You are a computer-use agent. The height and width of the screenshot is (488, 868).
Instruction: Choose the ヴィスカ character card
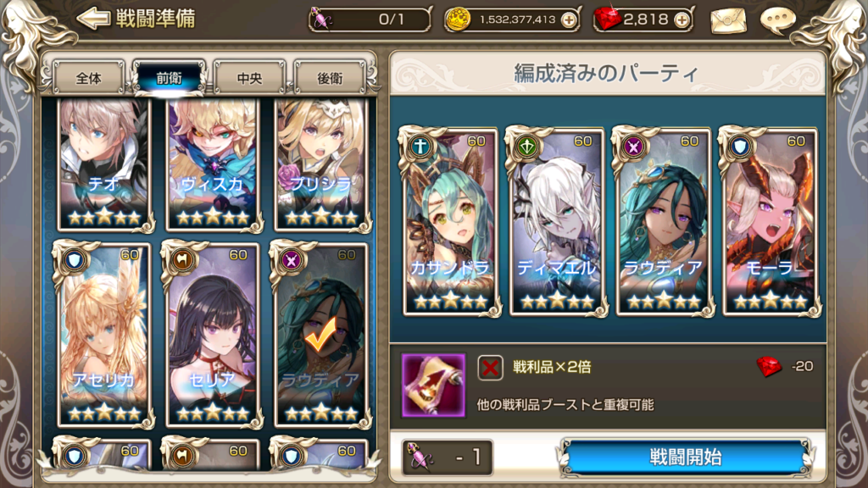click(x=212, y=164)
